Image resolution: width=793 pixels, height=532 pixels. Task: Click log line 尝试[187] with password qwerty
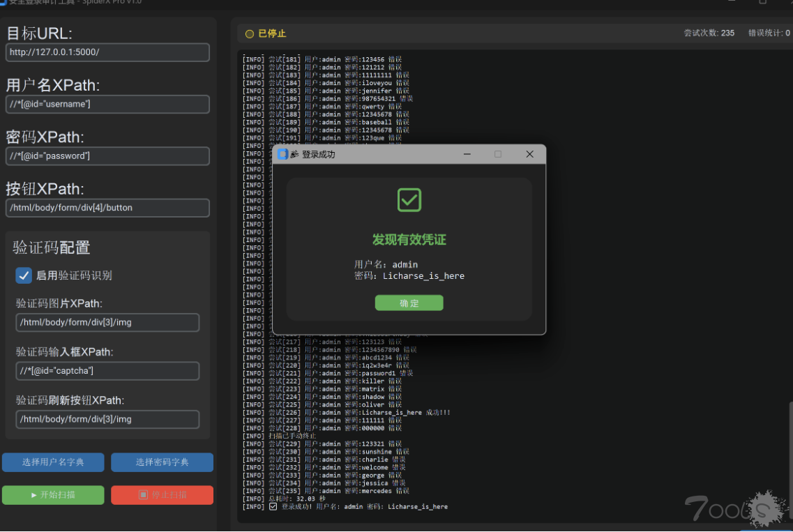(x=322, y=107)
